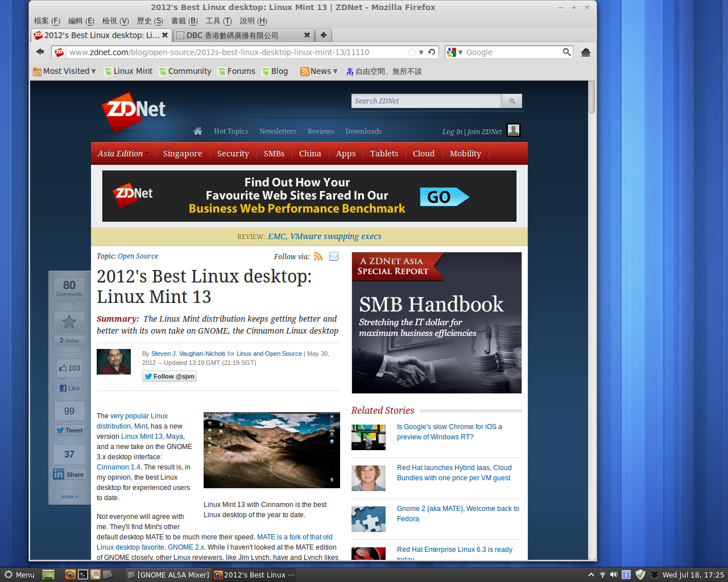Open the 書籤 (B) menu
The image size is (728, 582).
(x=184, y=21)
